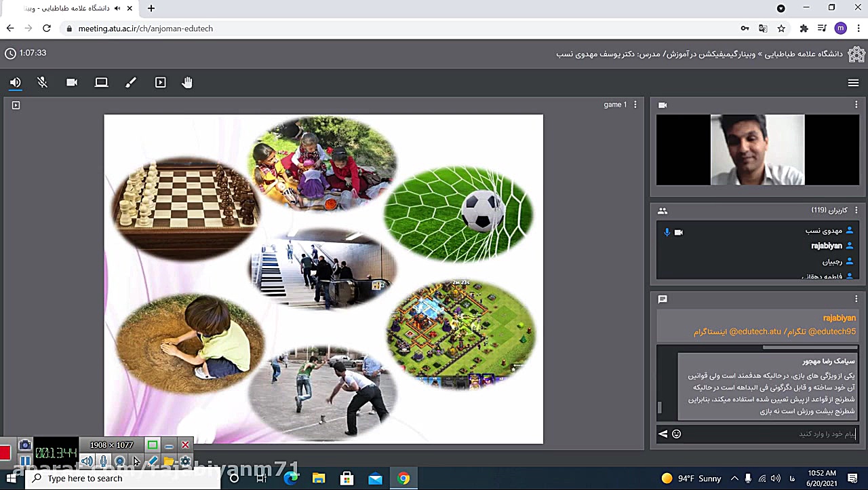Toggle the speaker audio in meeting toolbar
The image size is (868, 490).
15,83
